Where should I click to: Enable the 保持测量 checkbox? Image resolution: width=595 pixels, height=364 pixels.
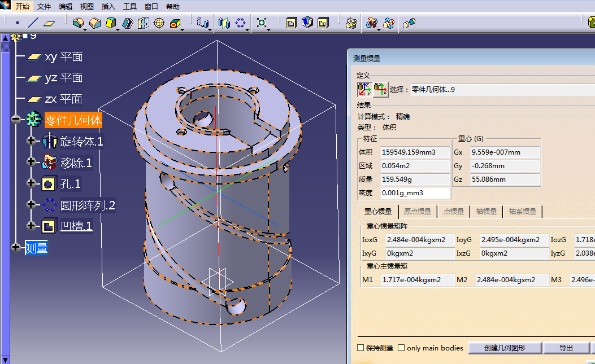pyautogui.click(x=361, y=348)
